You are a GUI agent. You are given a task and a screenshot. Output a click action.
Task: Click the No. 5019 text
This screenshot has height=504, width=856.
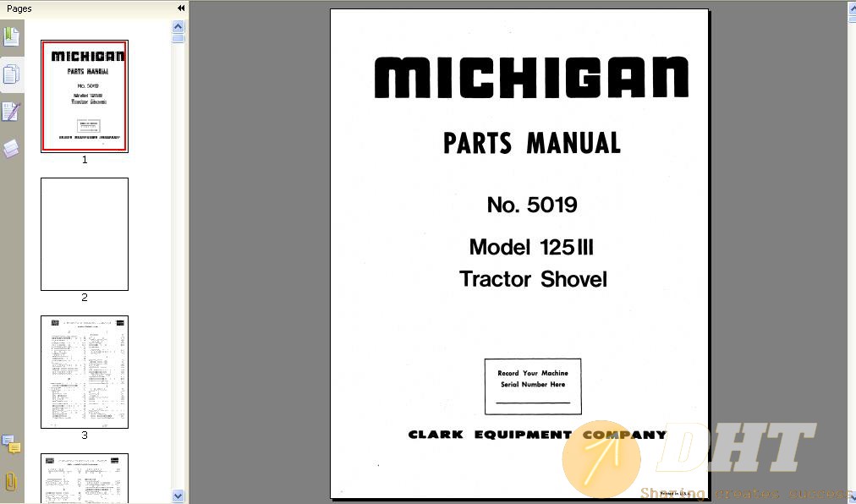pyautogui.click(x=532, y=205)
